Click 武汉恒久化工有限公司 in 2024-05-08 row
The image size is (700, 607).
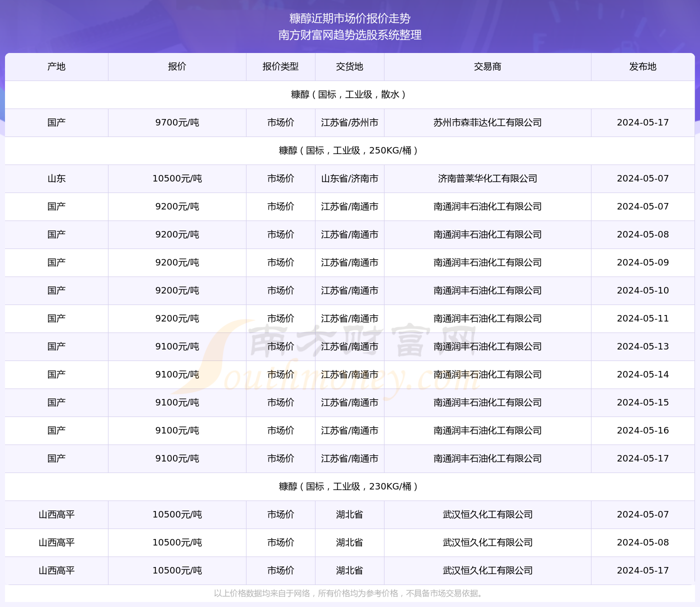tap(487, 542)
